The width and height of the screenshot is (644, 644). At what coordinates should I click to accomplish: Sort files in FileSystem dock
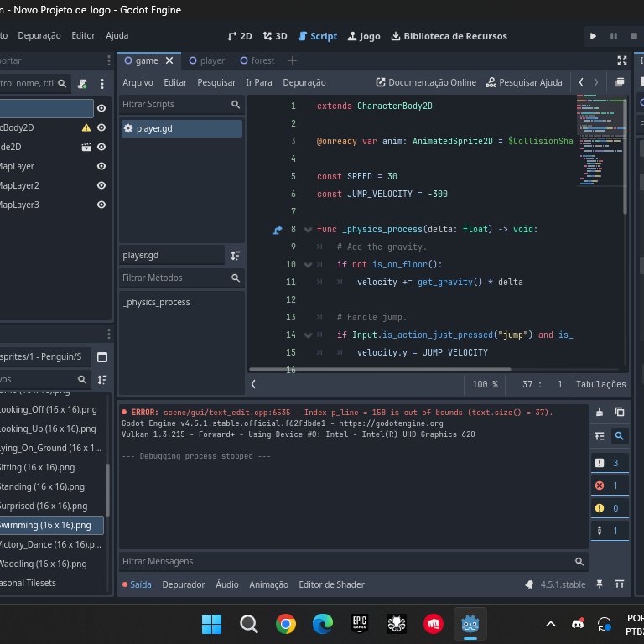101,380
